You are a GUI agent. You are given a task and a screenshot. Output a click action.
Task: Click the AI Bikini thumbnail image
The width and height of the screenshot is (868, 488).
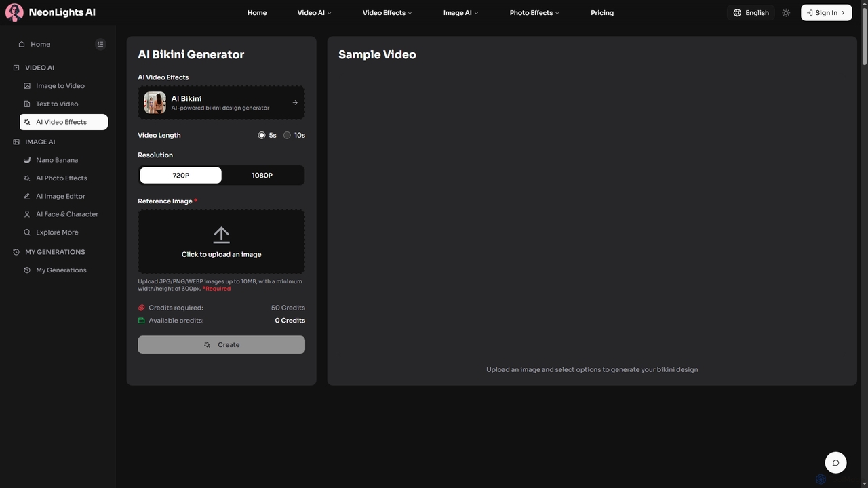tap(155, 103)
